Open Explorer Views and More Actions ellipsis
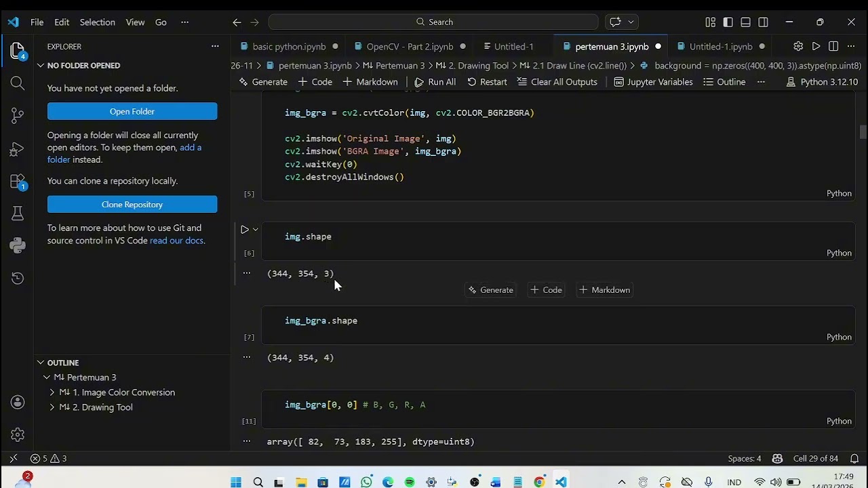The width and height of the screenshot is (868, 488). pyautogui.click(x=215, y=47)
